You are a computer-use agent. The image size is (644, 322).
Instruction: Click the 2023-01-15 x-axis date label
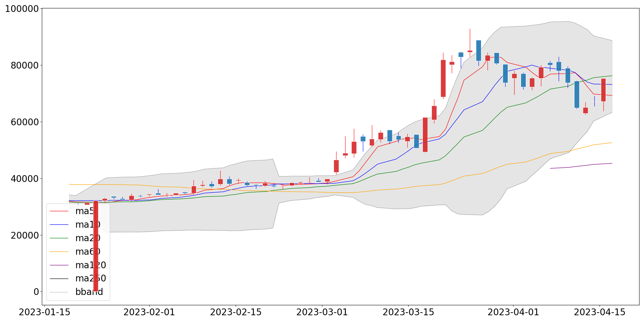pyautogui.click(x=44, y=312)
